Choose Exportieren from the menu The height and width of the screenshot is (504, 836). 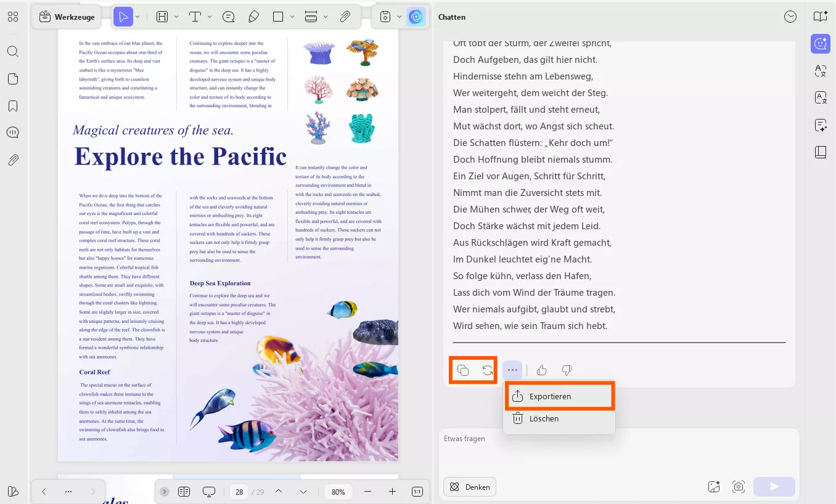pos(559,396)
